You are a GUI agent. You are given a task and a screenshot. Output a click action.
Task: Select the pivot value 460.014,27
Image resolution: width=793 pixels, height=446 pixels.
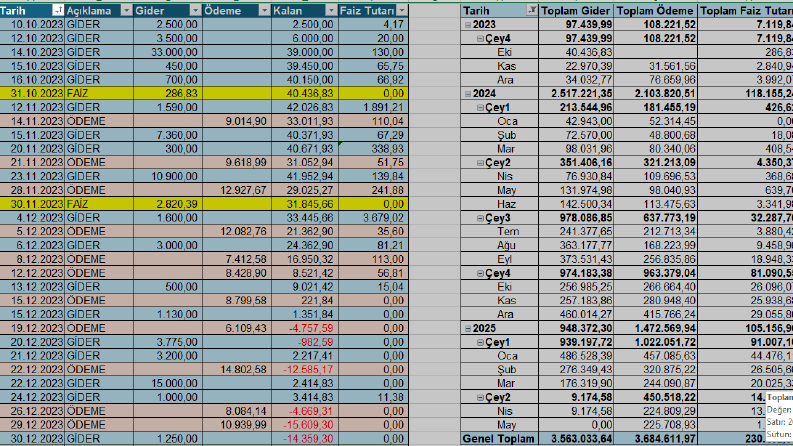[576, 315]
